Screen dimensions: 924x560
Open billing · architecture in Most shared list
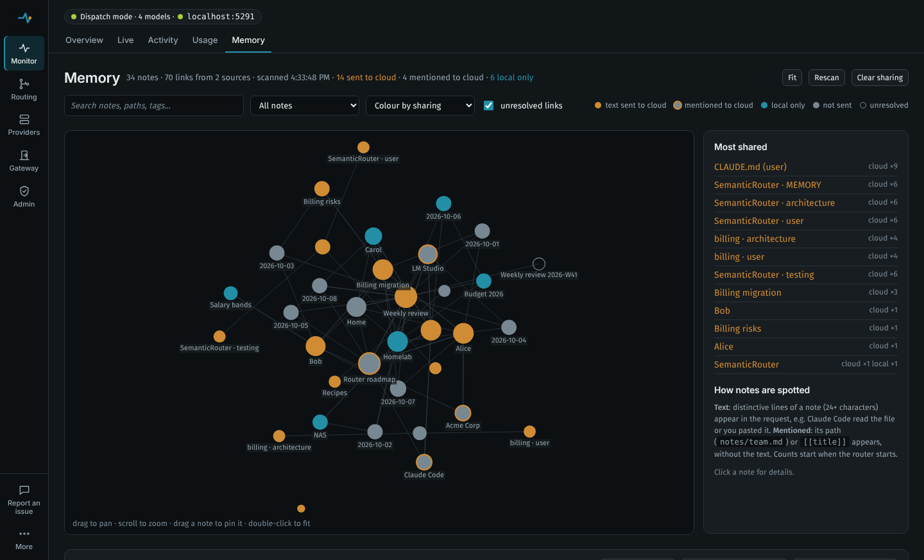pos(806,239)
